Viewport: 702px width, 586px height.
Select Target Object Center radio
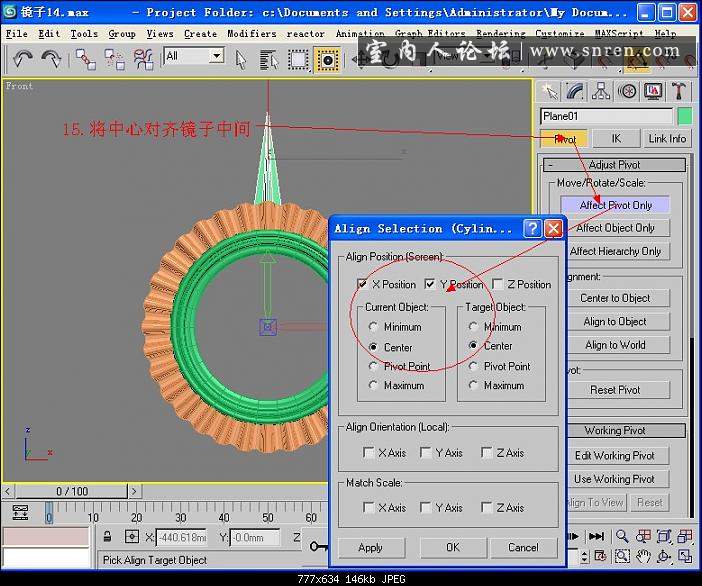(473, 346)
